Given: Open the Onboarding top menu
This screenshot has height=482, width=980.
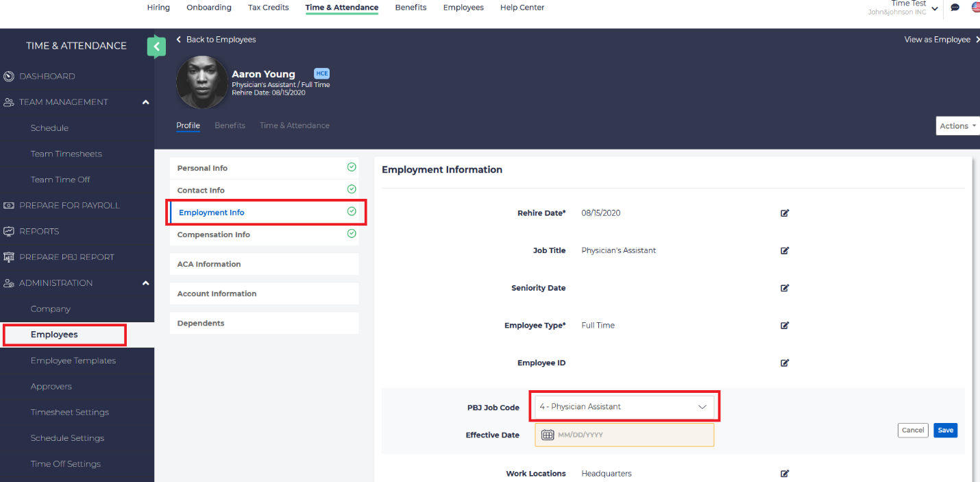Looking at the screenshot, I should tap(209, 8).
